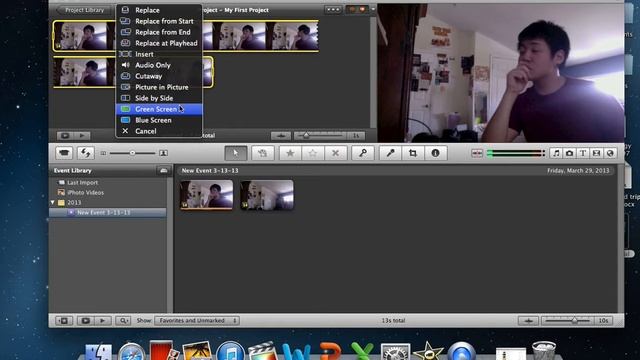Open Maps and Backgrounds globe browser
Image resolution: width=640 pixels, height=360 pixels.
click(610, 153)
